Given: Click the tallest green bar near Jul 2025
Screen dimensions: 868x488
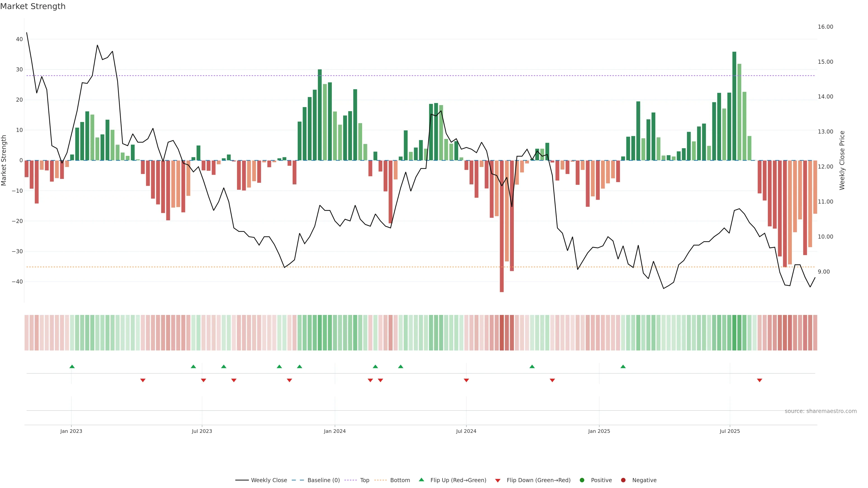Looking at the screenshot, I should [734, 106].
